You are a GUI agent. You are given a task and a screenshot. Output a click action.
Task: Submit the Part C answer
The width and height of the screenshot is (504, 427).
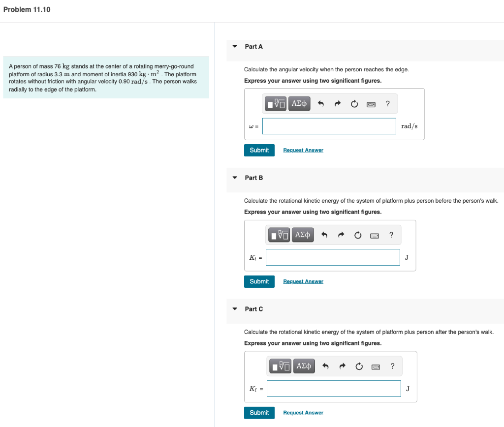(x=259, y=413)
